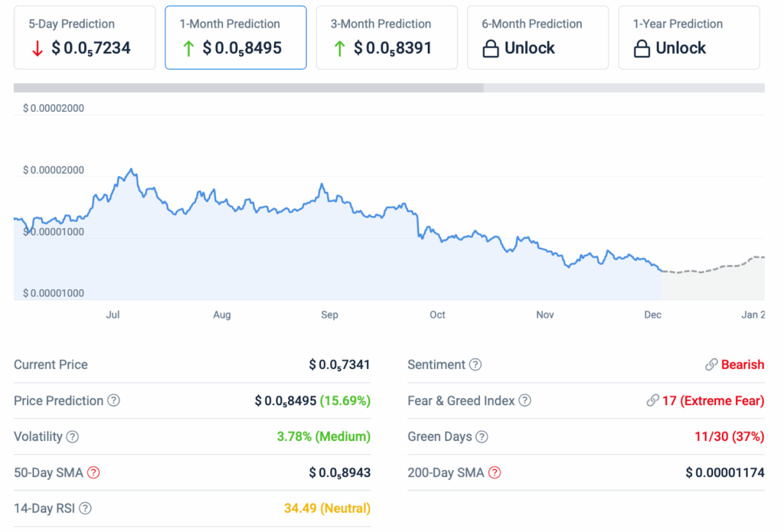784x532 pixels.
Task: Click the Sep marker on chart axis
Action: click(329, 315)
